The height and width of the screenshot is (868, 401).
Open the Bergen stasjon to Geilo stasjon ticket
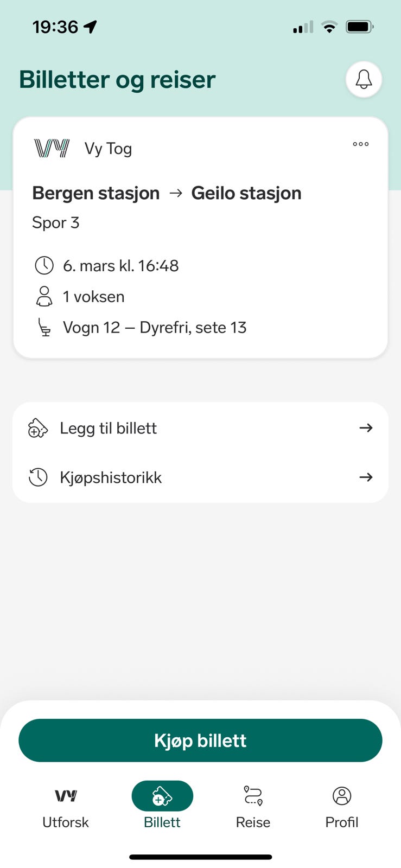coord(200,238)
